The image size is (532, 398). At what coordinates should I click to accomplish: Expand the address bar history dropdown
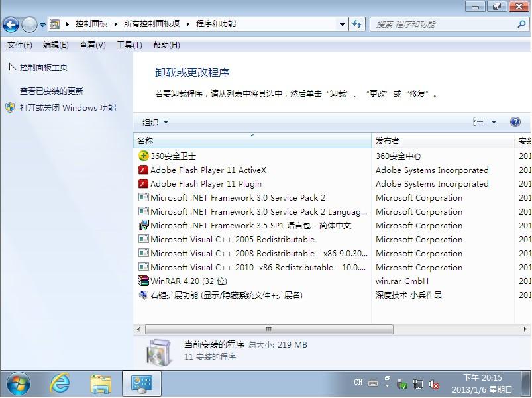pos(342,25)
